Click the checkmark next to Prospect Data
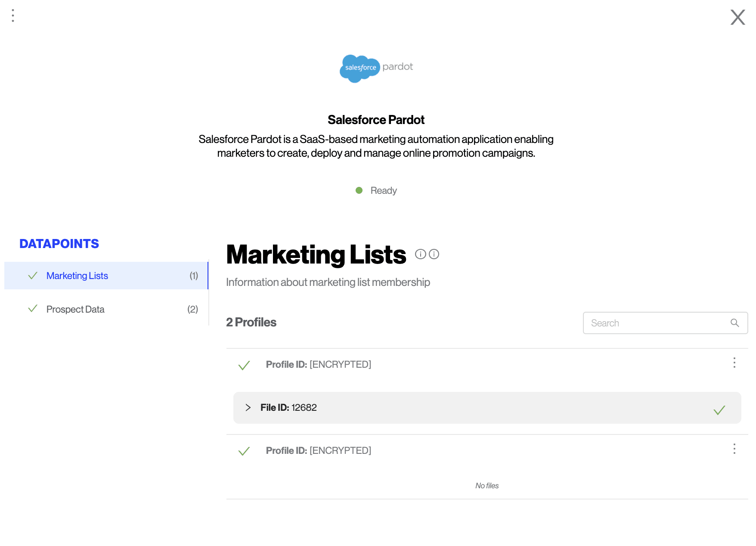The height and width of the screenshot is (546, 756). [33, 309]
